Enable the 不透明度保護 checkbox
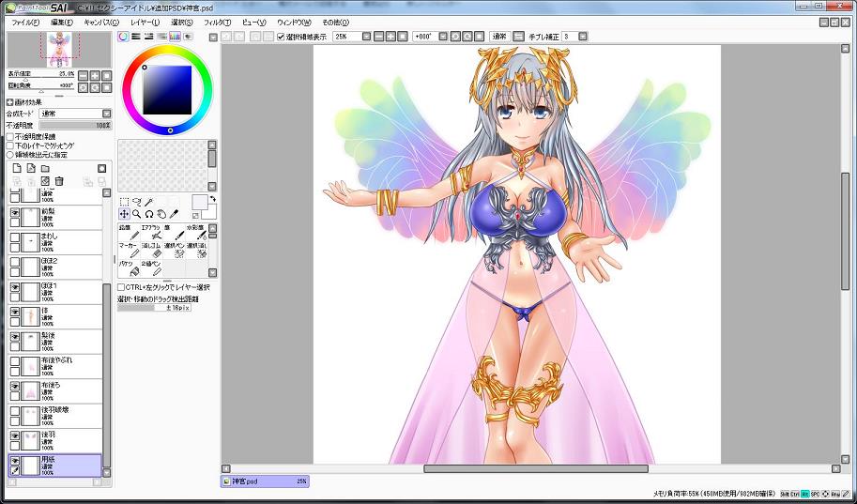This screenshot has width=857, height=504. tap(10, 136)
